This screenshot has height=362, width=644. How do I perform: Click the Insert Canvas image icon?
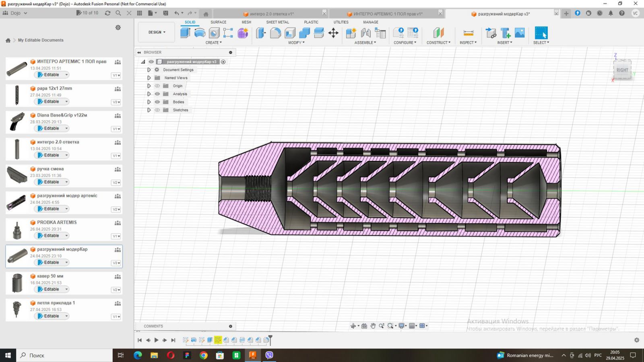point(520,33)
